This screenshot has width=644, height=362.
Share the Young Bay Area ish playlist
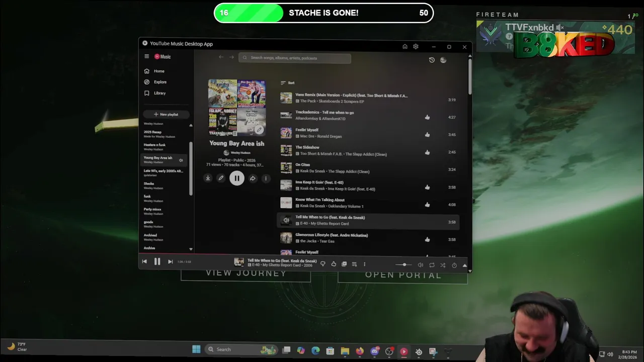tap(253, 178)
